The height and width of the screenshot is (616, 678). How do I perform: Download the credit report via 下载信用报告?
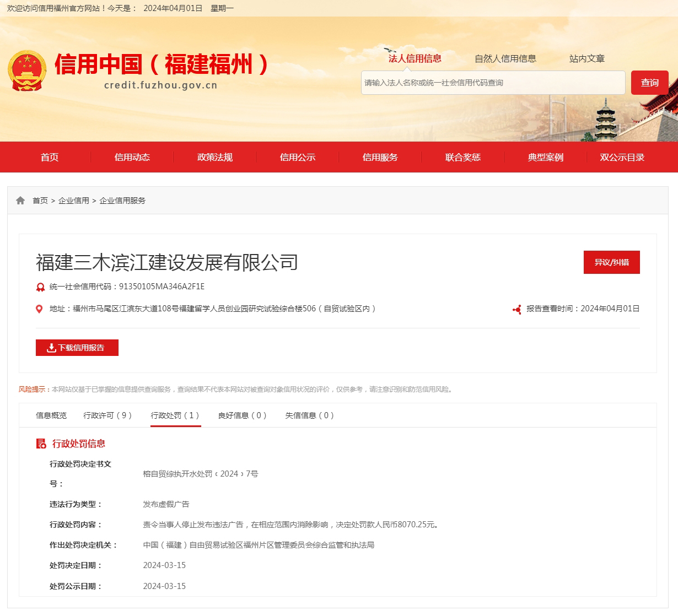[77, 348]
